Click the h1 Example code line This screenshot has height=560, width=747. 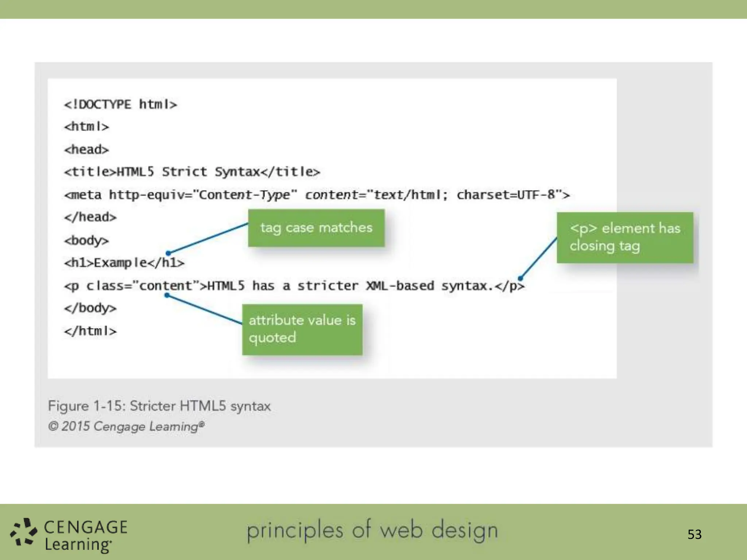(x=124, y=262)
